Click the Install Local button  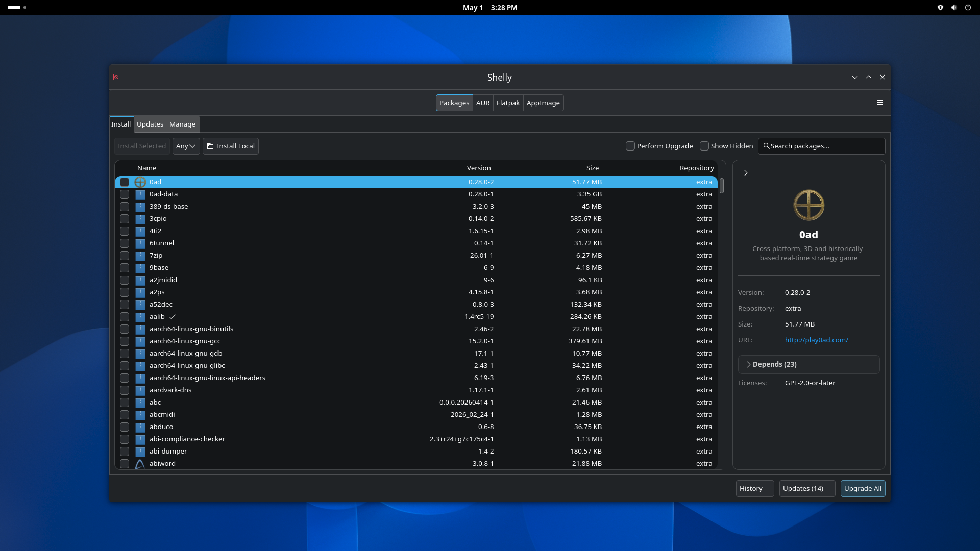[x=231, y=146]
